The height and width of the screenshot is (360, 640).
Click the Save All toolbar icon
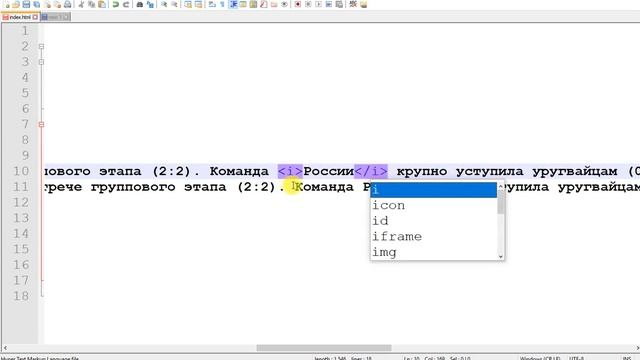pos(37,4)
